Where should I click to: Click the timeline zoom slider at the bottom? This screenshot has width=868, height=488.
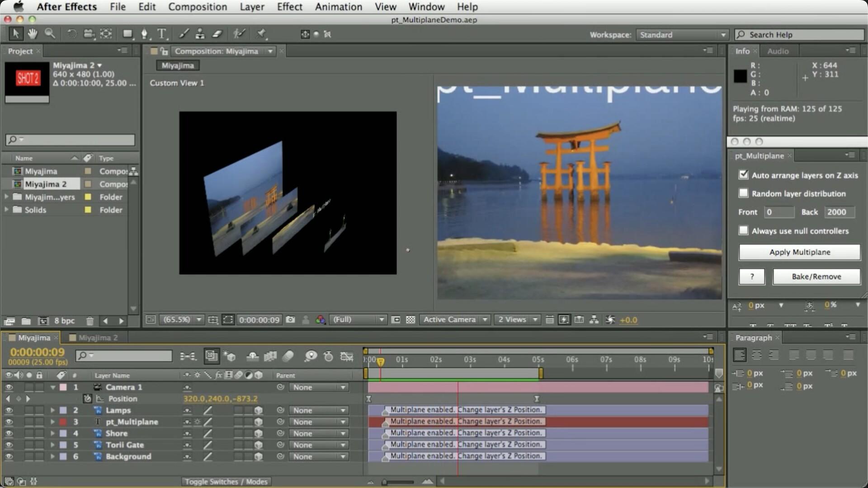coord(398,482)
